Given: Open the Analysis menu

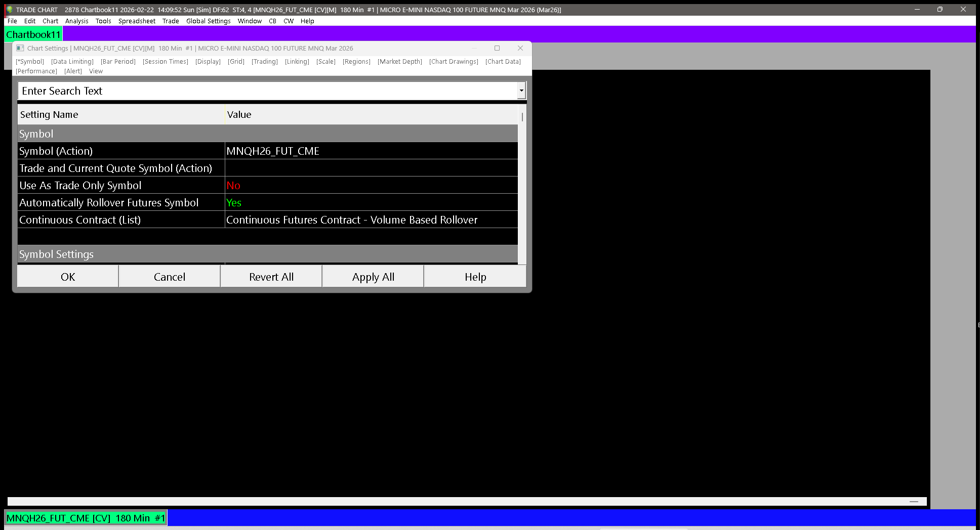Looking at the screenshot, I should (76, 21).
